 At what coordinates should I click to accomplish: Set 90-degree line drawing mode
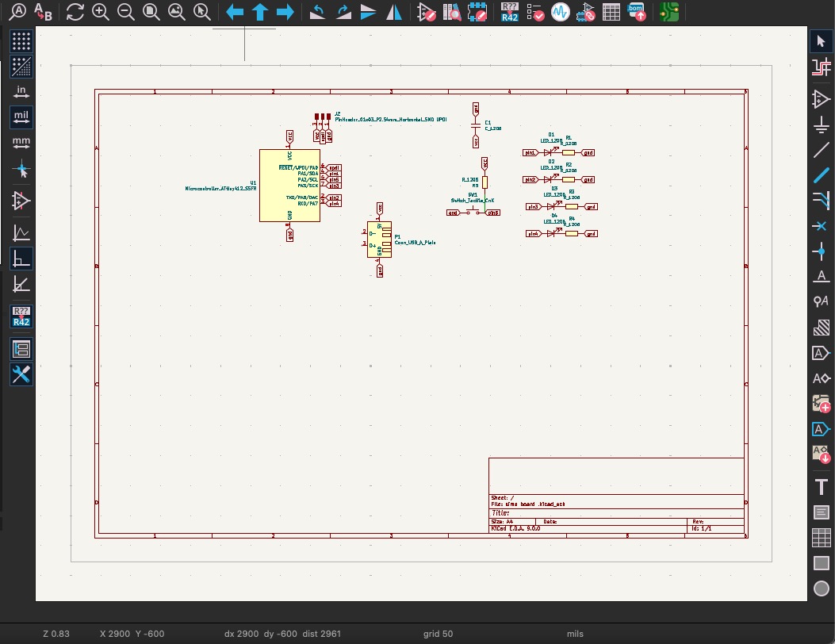point(21,259)
